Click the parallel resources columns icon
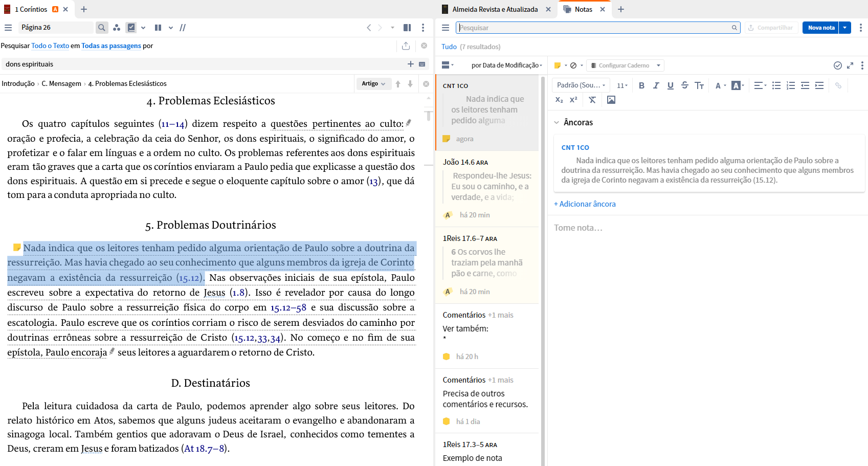This screenshot has width=868, height=466. pos(158,28)
